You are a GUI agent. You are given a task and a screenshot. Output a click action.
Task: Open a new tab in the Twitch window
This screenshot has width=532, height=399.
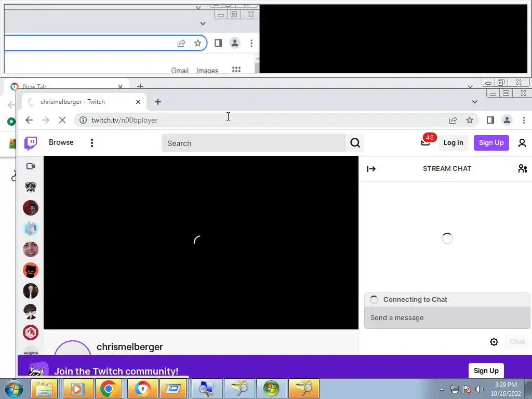(158, 102)
